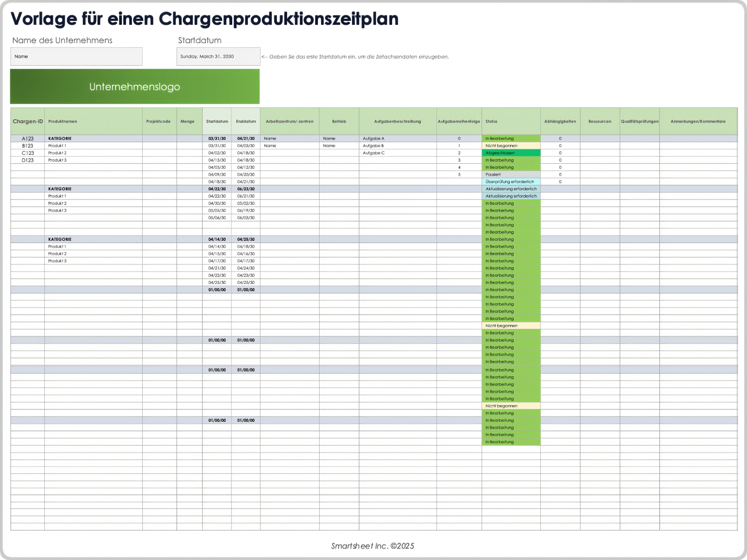747x560 pixels.
Task: Select the 04/21/30 Enddatum cell of first category
Action: [246, 138]
